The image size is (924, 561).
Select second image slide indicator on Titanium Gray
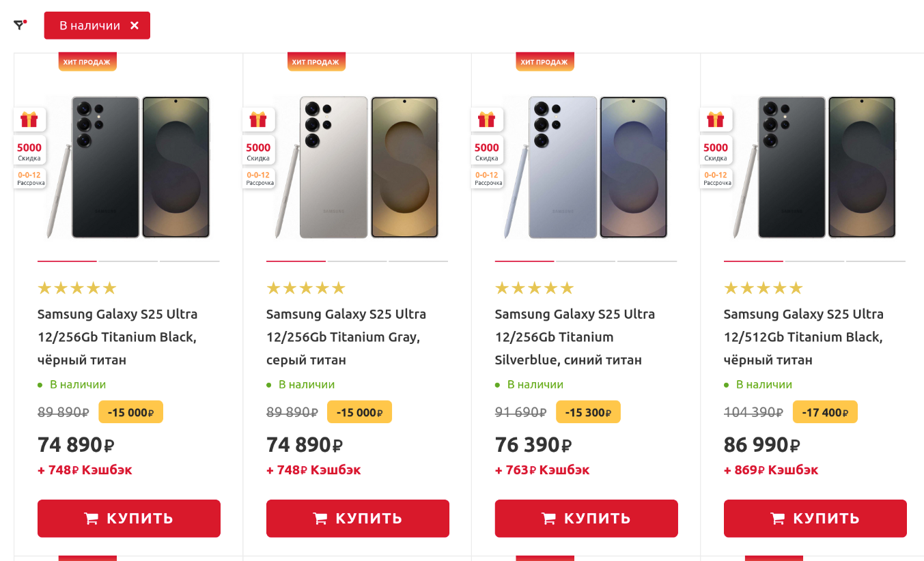coord(357,261)
